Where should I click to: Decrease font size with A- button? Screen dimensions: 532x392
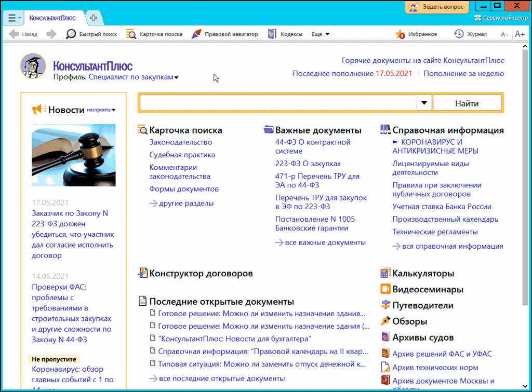(504, 34)
